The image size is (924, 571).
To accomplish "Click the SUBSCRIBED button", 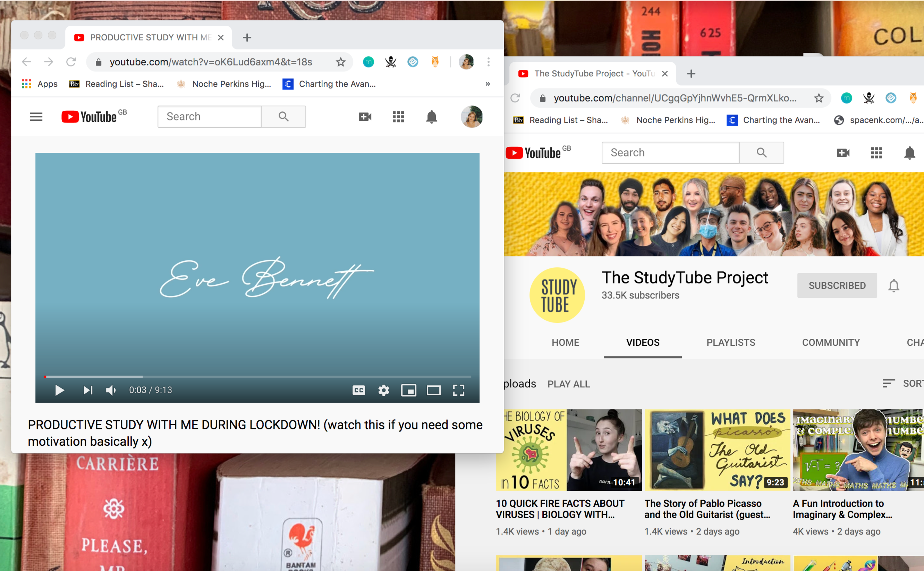I will pyautogui.click(x=837, y=285).
